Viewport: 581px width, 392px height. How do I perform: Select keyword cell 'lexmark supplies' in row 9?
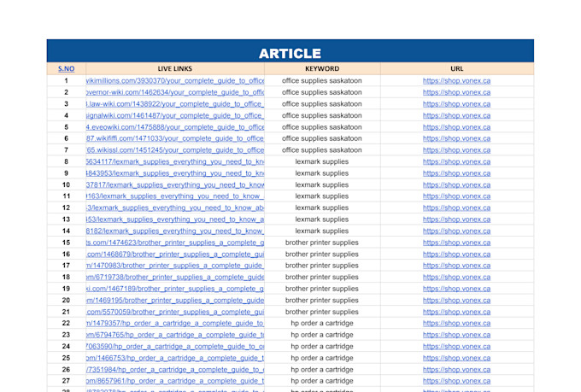coord(322,173)
